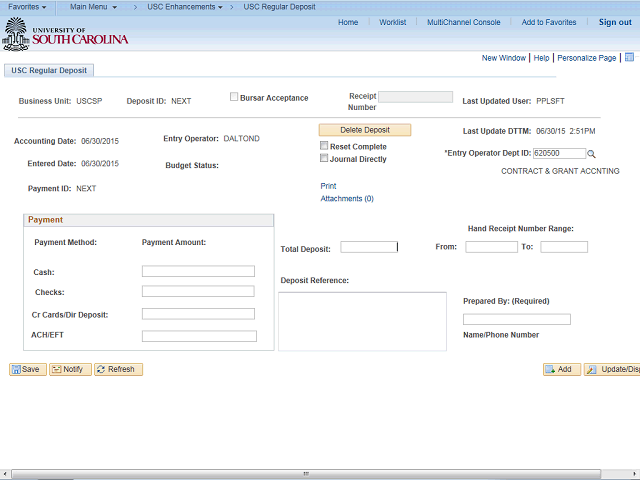Click the Add button with plus icon

pyautogui.click(x=562, y=369)
